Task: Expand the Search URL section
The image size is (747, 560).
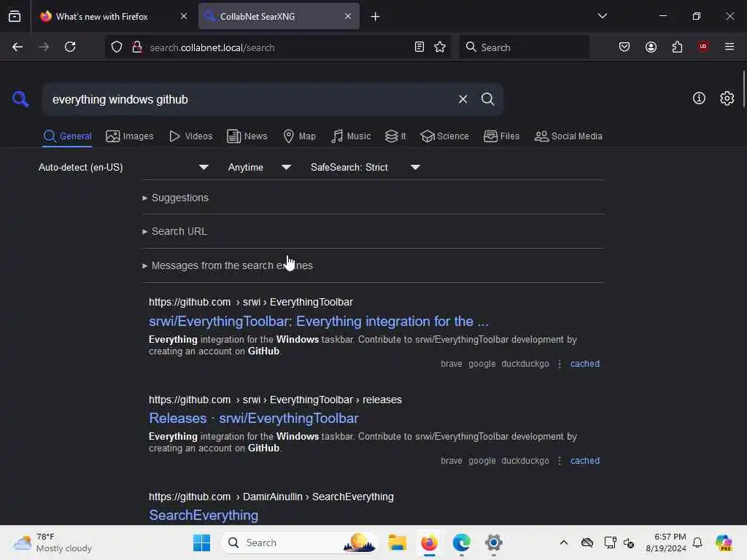Action: (174, 231)
